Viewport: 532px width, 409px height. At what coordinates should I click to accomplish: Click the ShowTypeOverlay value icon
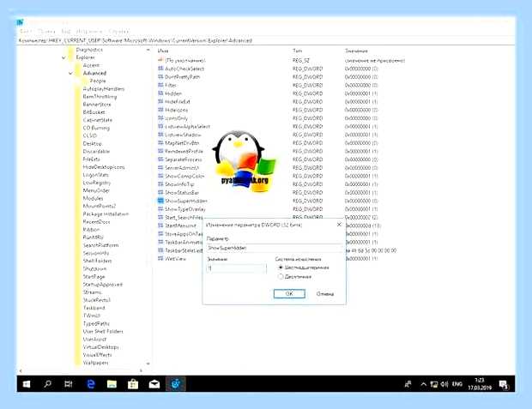coord(160,209)
